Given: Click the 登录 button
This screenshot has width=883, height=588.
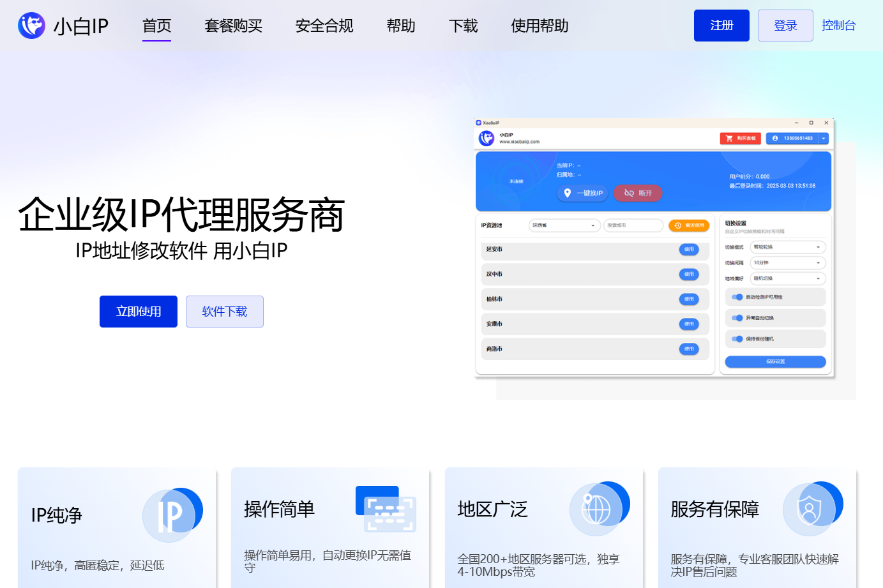Looking at the screenshot, I should click(x=785, y=26).
